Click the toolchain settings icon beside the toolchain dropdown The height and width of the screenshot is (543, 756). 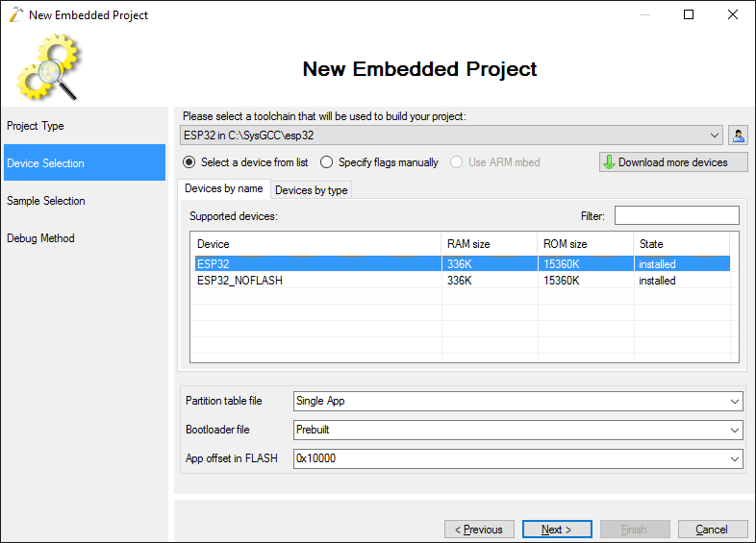coord(738,136)
